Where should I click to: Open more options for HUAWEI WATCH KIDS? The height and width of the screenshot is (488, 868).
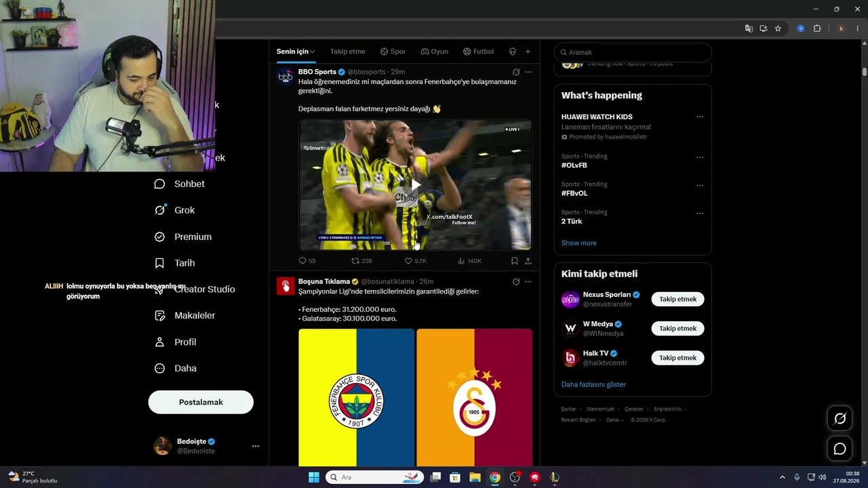click(700, 117)
